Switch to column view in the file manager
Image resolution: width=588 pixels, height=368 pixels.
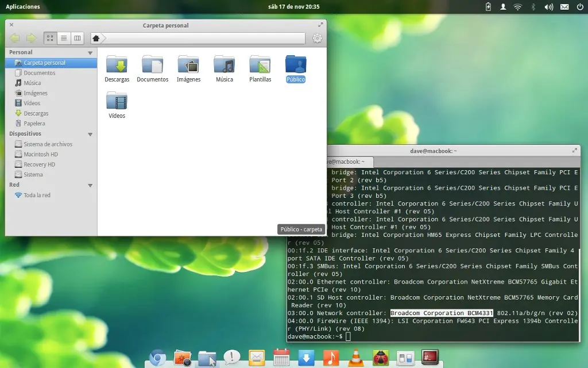coord(78,38)
